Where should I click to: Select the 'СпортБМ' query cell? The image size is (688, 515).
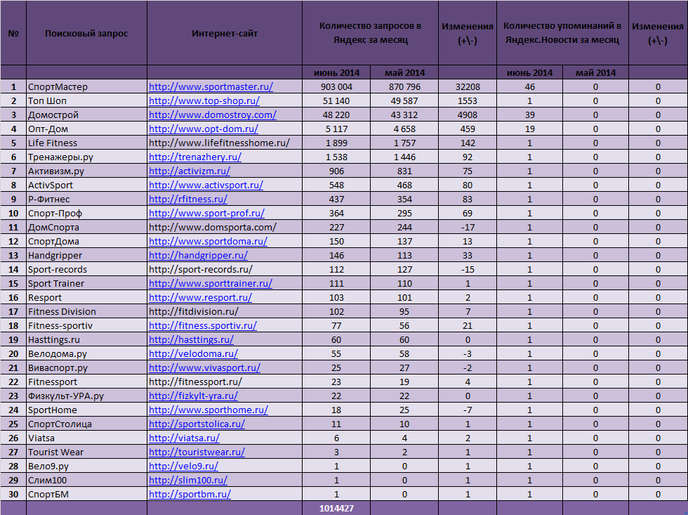coord(86,494)
